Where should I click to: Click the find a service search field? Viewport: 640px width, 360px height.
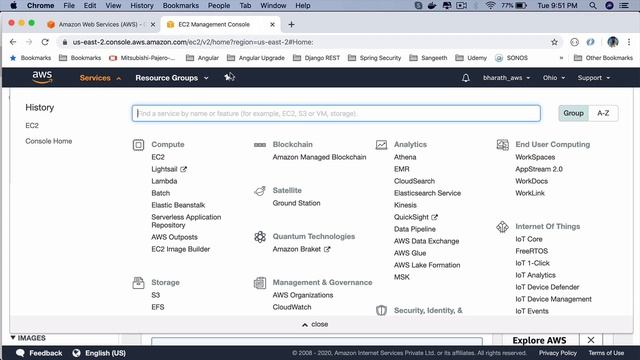coord(336,113)
